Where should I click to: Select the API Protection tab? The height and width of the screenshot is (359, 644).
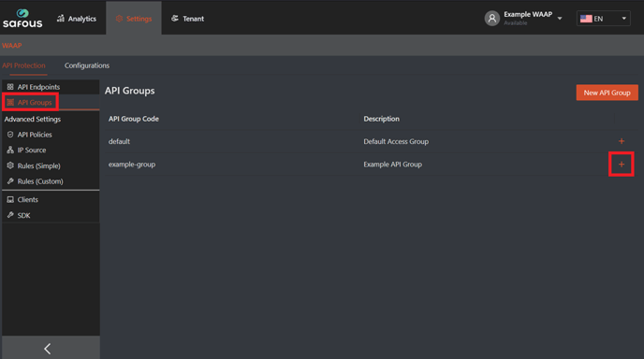pos(23,65)
